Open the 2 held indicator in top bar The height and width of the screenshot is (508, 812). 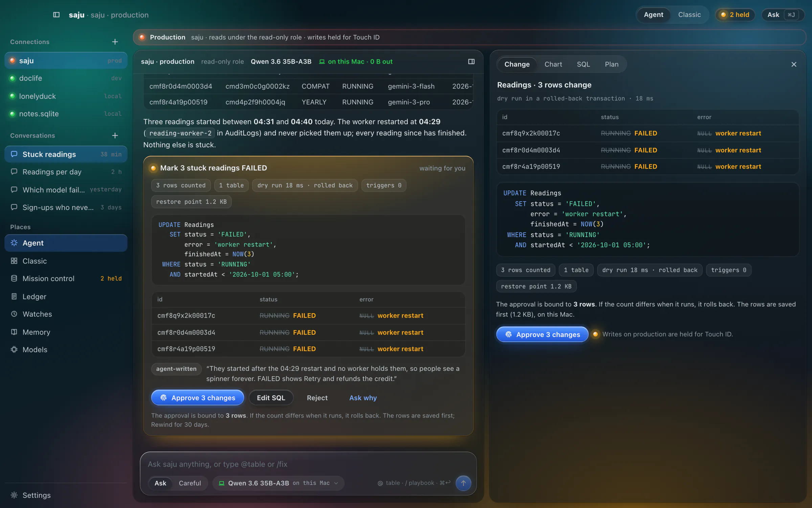(735, 15)
